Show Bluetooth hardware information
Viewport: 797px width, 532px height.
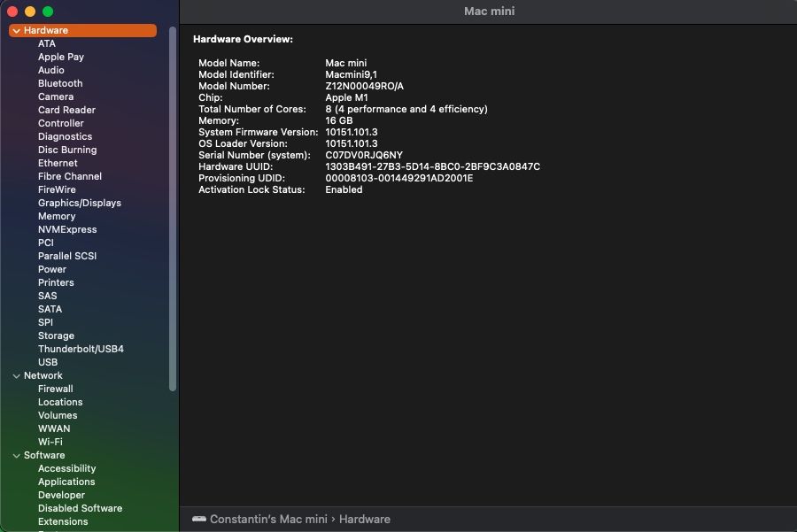60,83
